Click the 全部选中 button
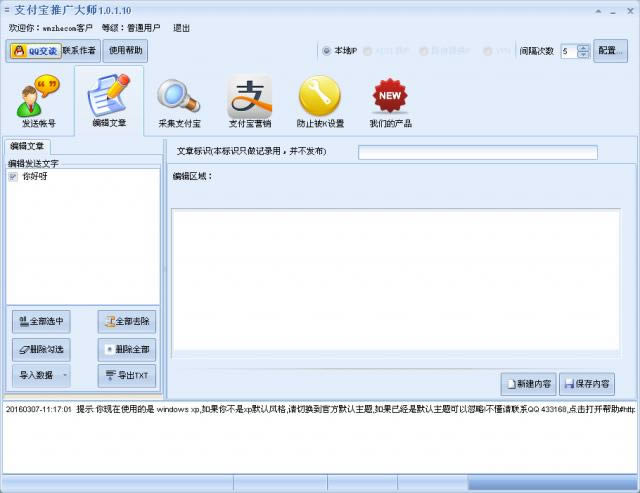 (41, 321)
